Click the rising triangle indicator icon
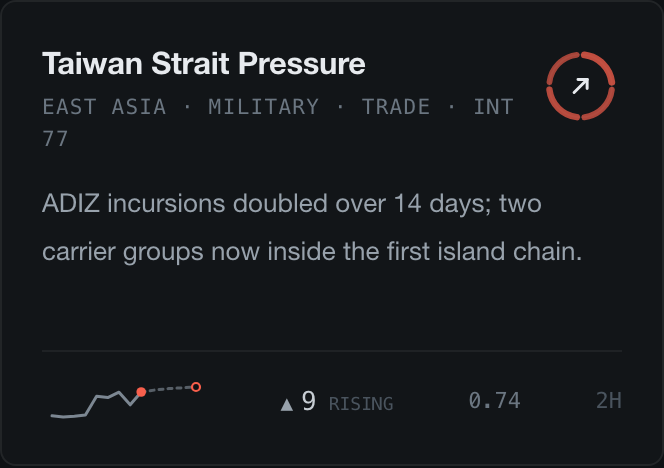664x468 pixels. point(287,404)
